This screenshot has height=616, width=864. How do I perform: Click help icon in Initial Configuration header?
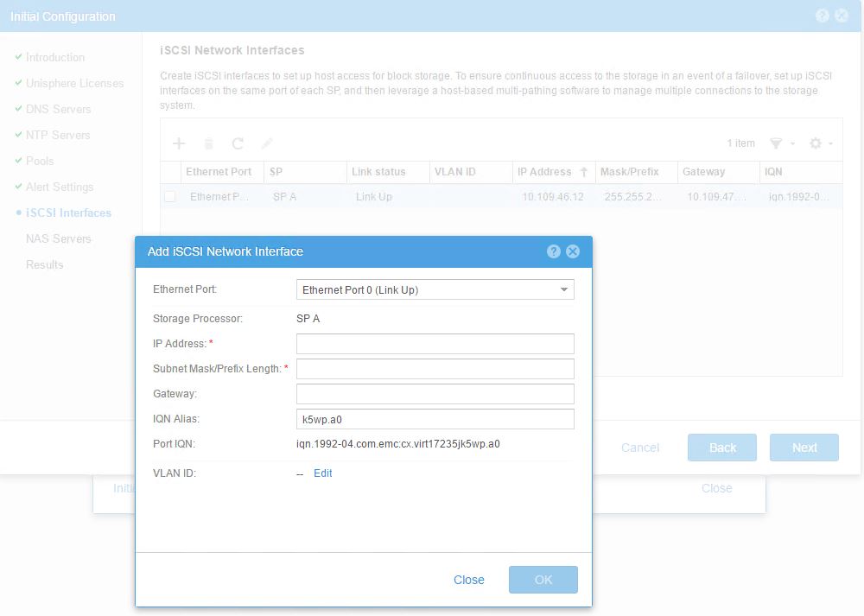(822, 16)
